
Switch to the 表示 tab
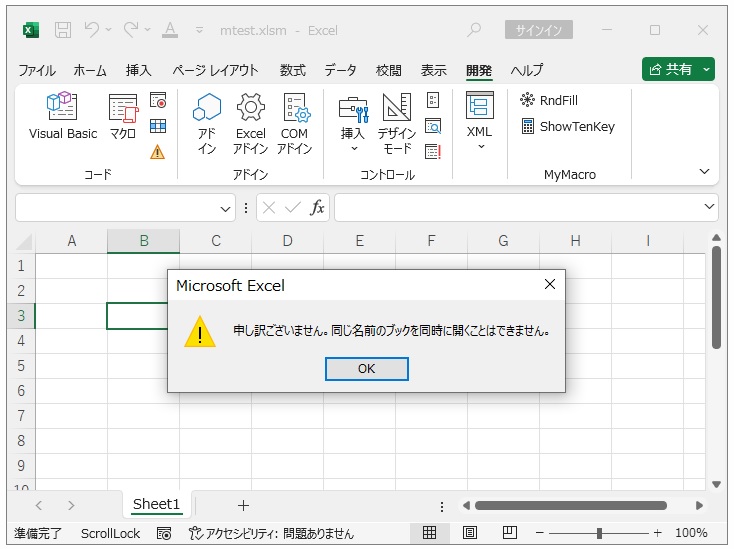433,70
